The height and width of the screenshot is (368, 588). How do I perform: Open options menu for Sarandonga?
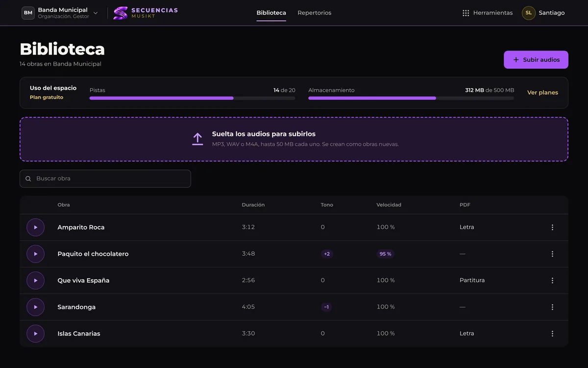(x=552, y=307)
